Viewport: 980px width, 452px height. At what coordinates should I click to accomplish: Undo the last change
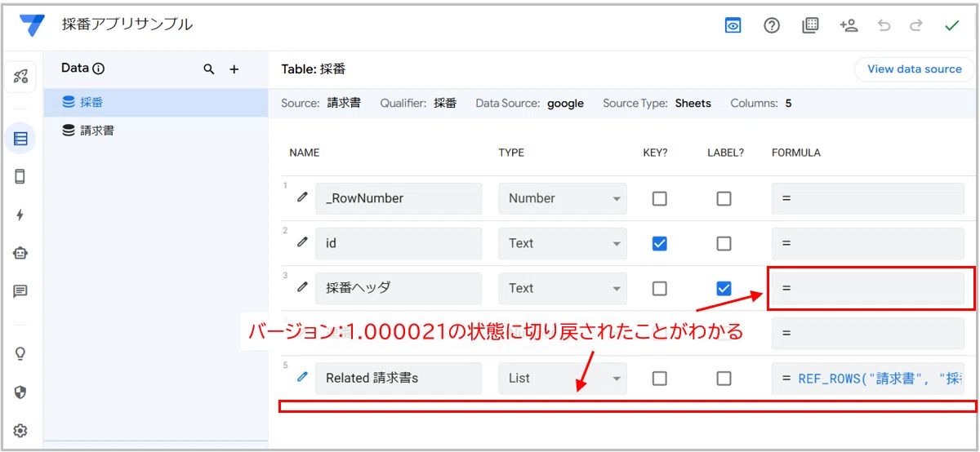point(884,25)
